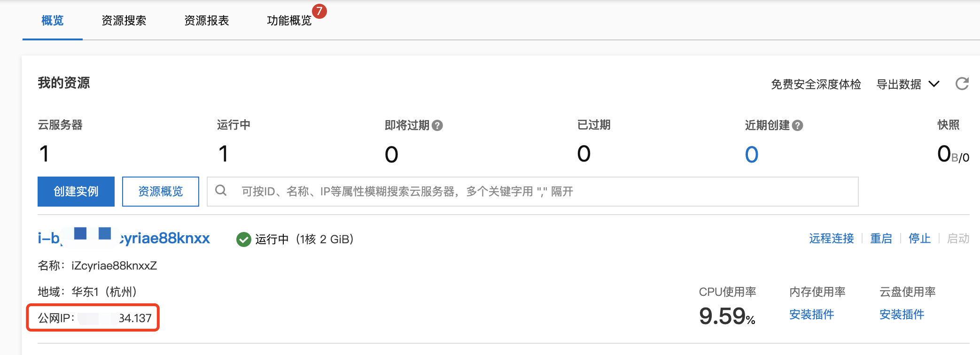Image resolution: width=980 pixels, height=355 pixels.
Task: Click 重启 to restart the instance
Action: point(881,239)
